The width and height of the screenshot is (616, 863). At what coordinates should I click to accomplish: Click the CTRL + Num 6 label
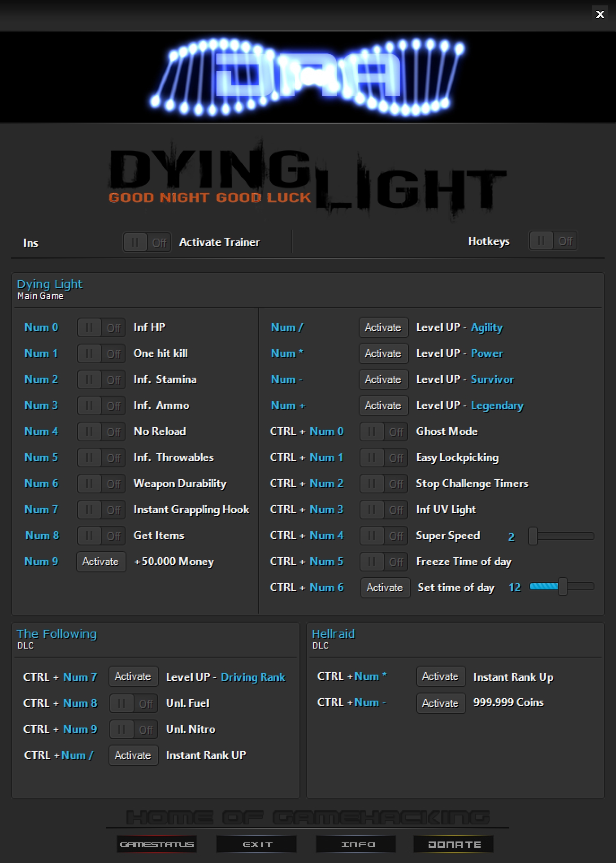(307, 587)
